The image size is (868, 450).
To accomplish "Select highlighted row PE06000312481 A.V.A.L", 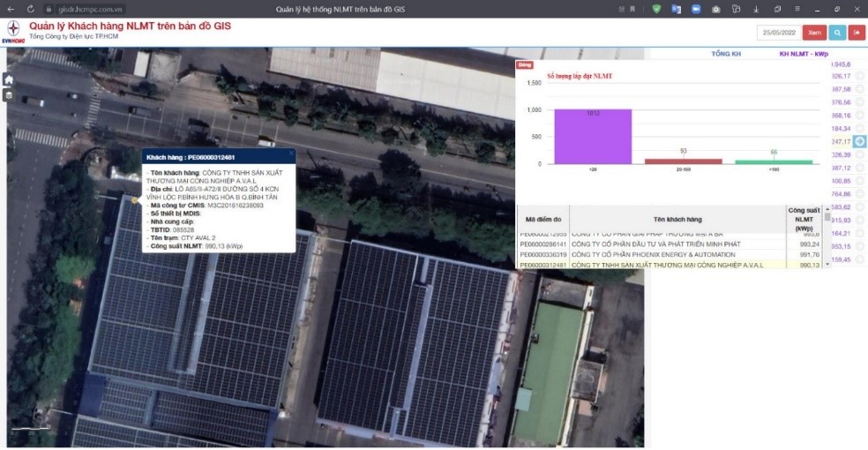I will click(670, 265).
